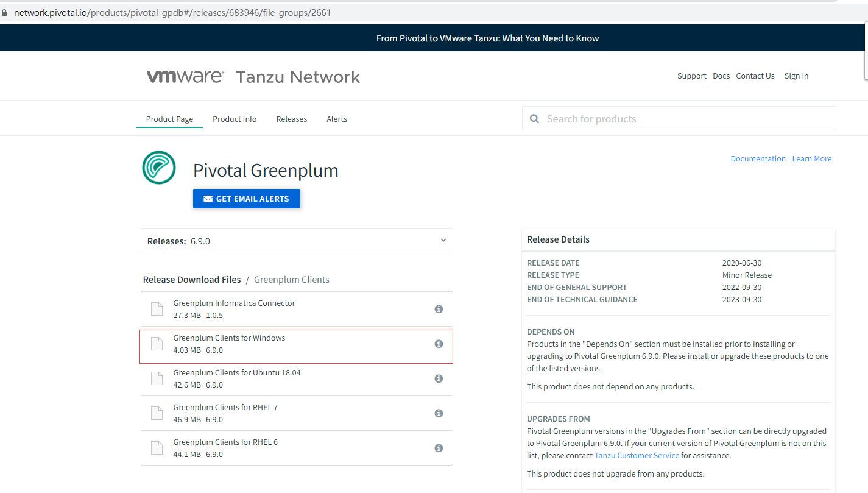Click the search magnifier icon
Image resolution: width=868 pixels, height=493 pixels.
coord(534,119)
